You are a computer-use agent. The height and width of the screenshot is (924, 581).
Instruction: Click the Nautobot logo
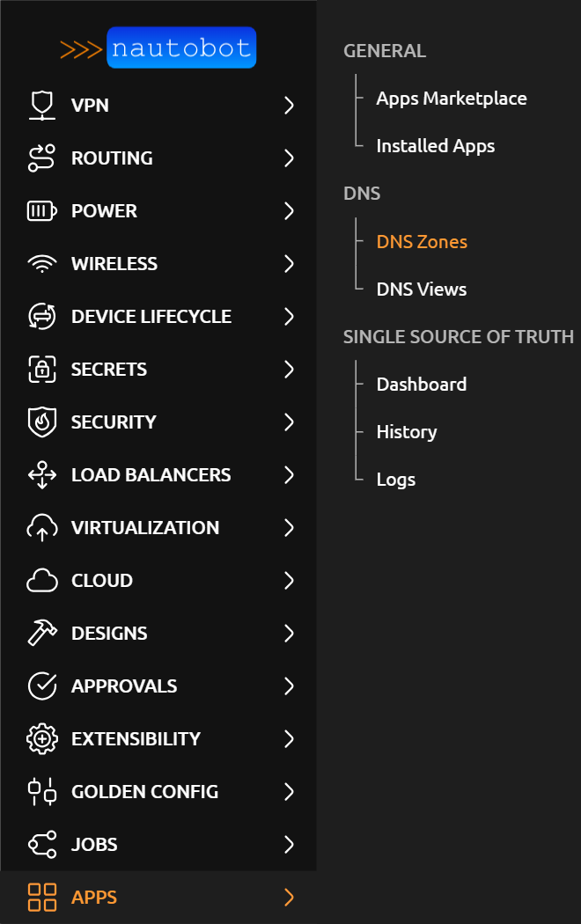157,48
